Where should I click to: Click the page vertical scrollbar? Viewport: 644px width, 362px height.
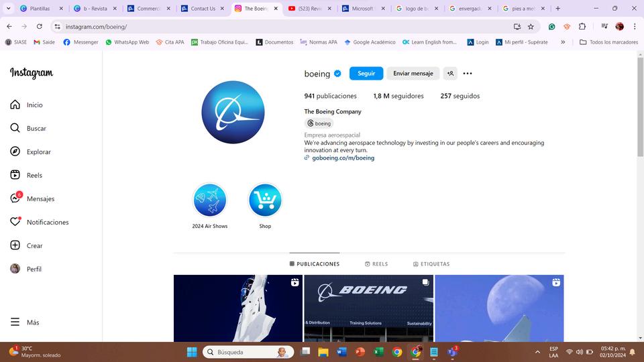tap(640, 107)
